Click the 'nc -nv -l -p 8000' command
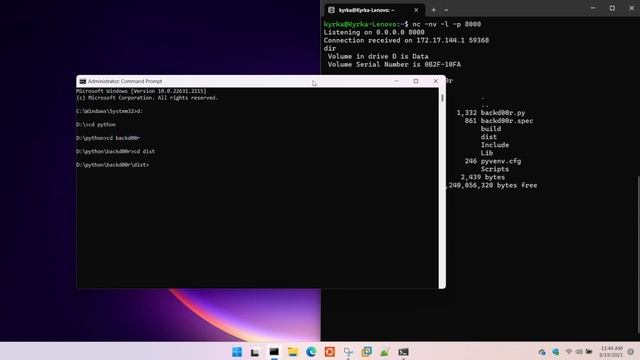This screenshot has height=360, width=640. [447, 24]
